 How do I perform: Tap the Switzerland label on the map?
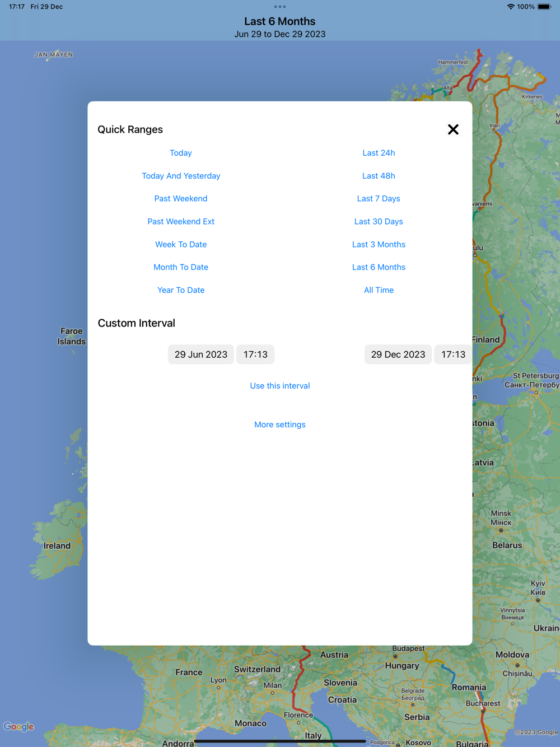click(257, 669)
